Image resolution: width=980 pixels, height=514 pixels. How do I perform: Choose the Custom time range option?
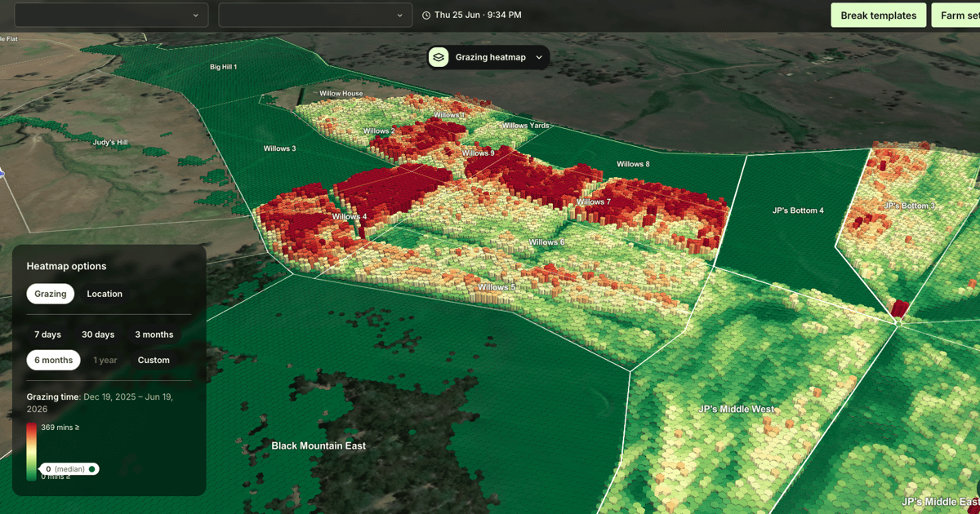[x=154, y=360]
